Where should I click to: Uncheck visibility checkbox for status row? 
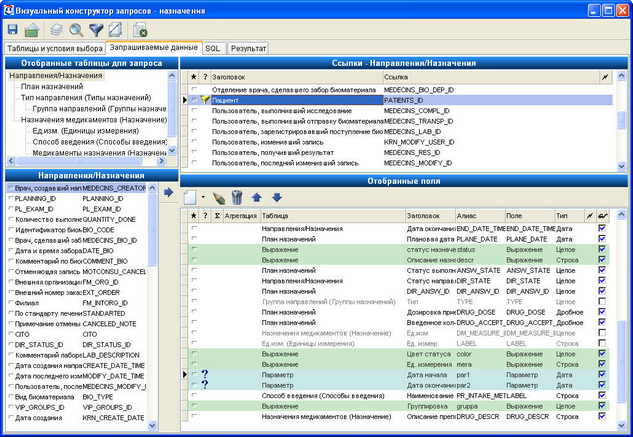(x=602, y=249)
